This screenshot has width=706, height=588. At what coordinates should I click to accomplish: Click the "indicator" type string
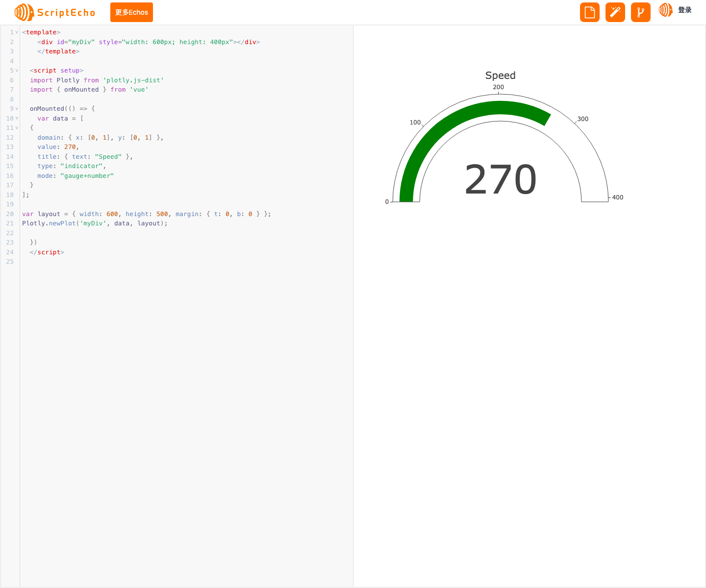[81, 166]
